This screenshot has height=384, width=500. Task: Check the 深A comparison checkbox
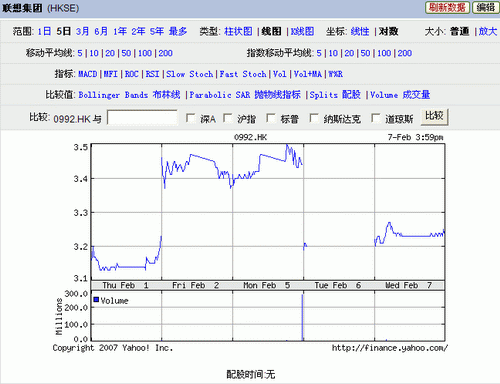pyautogui.click(x=190, y=118)
